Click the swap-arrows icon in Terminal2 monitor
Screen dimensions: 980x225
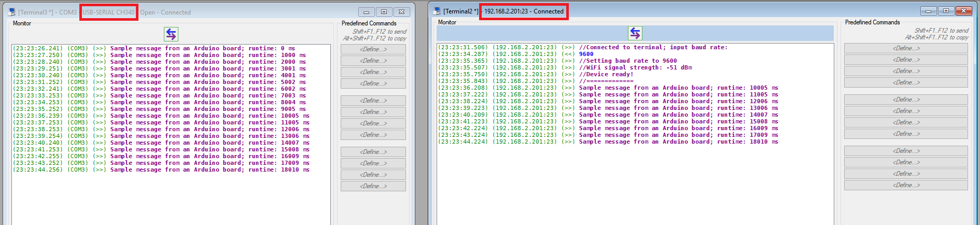[635, 33]
